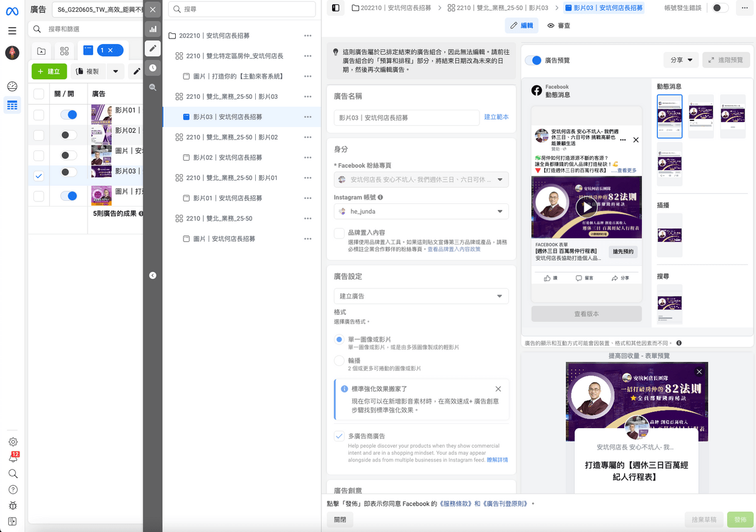The width and height of the screenshot is (756, 532).
Task: Open notifications bell with 12 badge
Action: pyautogui.click(x=13, y=458)
